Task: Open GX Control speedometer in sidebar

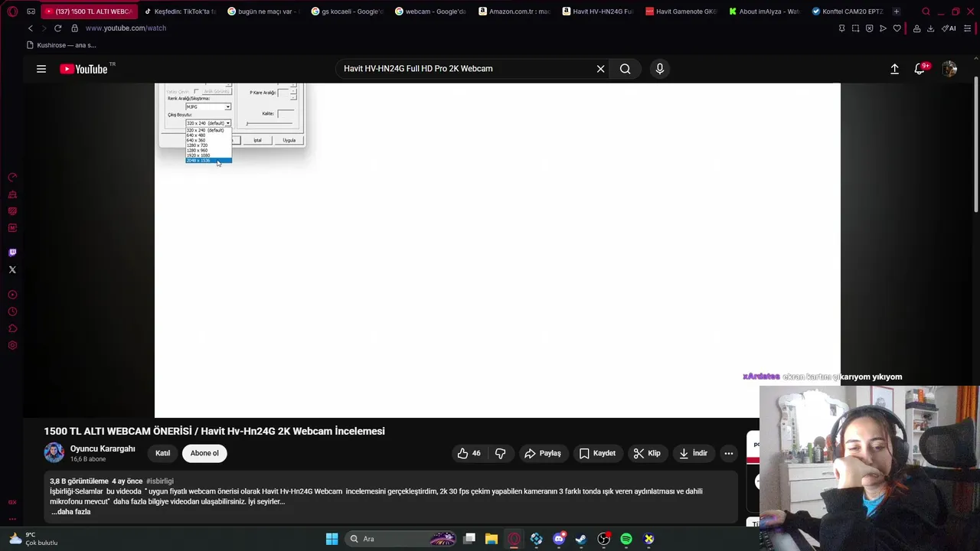Action: pyautogui.click(x=12, y=178)
